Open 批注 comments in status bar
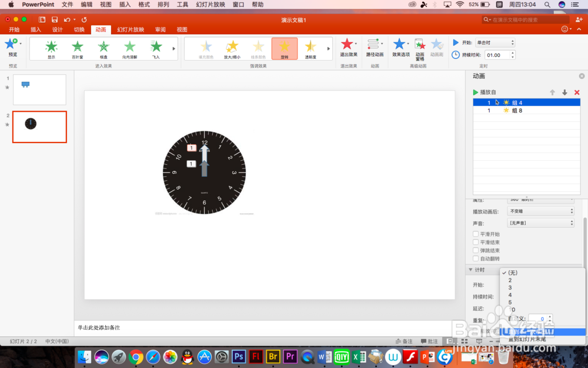The image size is (588, 368). (x=429, y=342)
